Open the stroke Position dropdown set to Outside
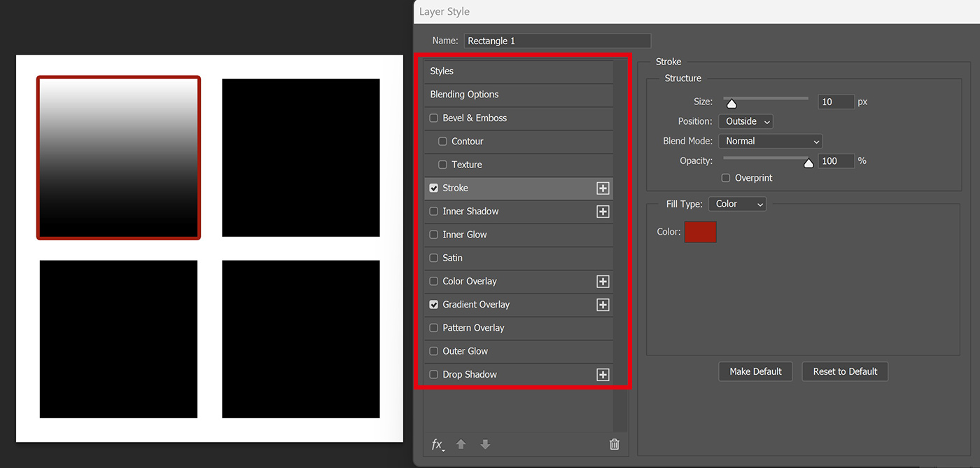 point(745,121)
